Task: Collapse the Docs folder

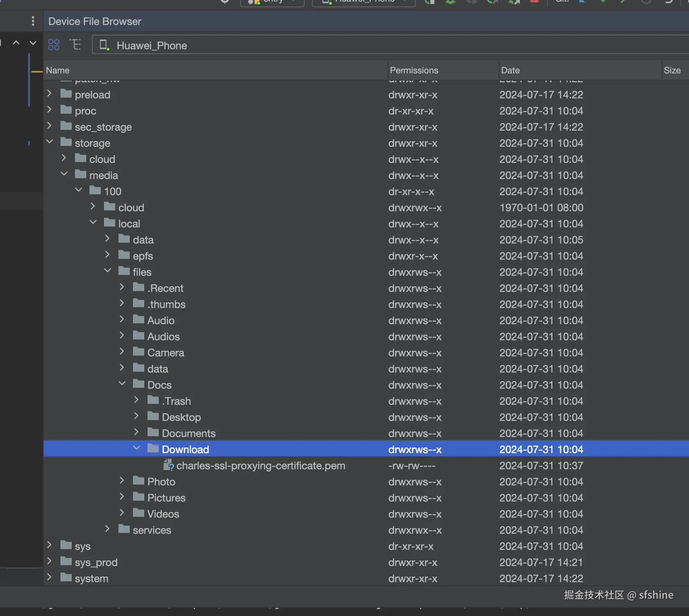Action: click(122, 384)
